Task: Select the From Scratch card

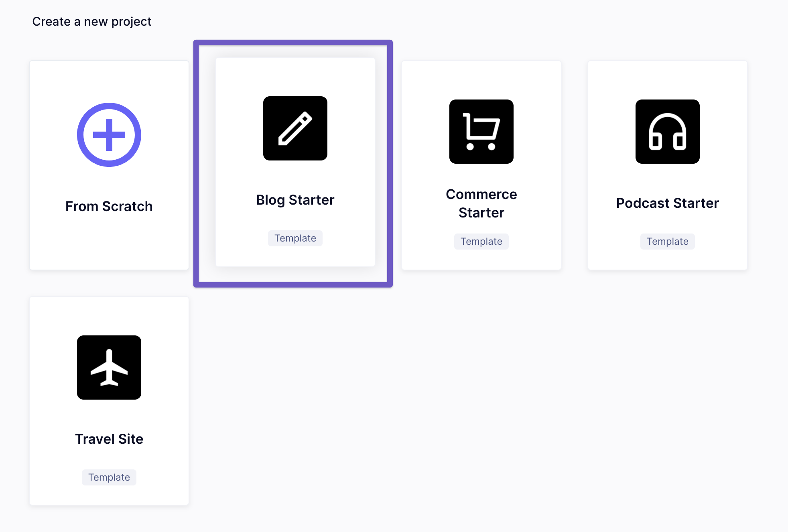Action: tap(109, 165)
